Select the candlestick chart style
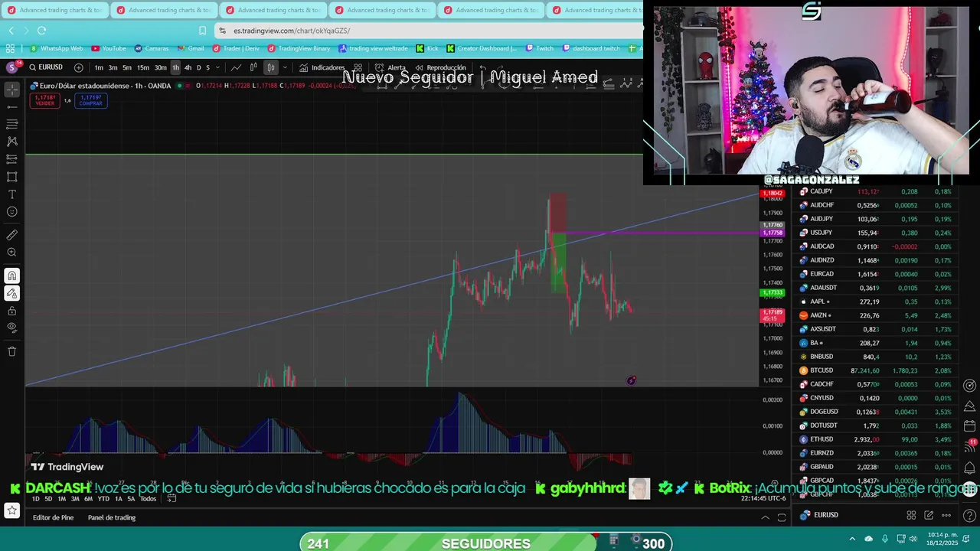The height and width of the screenshot is (551, 980). coord(270,67)
